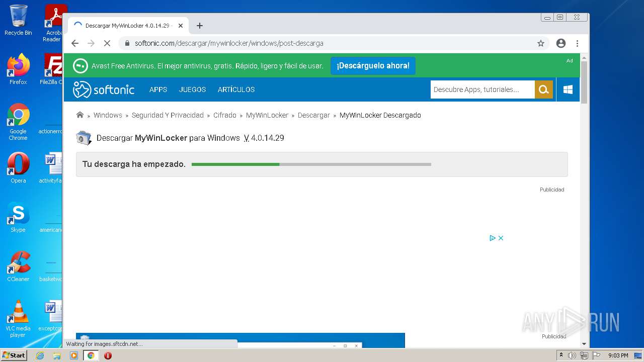Viewport: 644px width, 362px height.
Task: Bookmark this page with the star
Action: click(x=541, y=43)
